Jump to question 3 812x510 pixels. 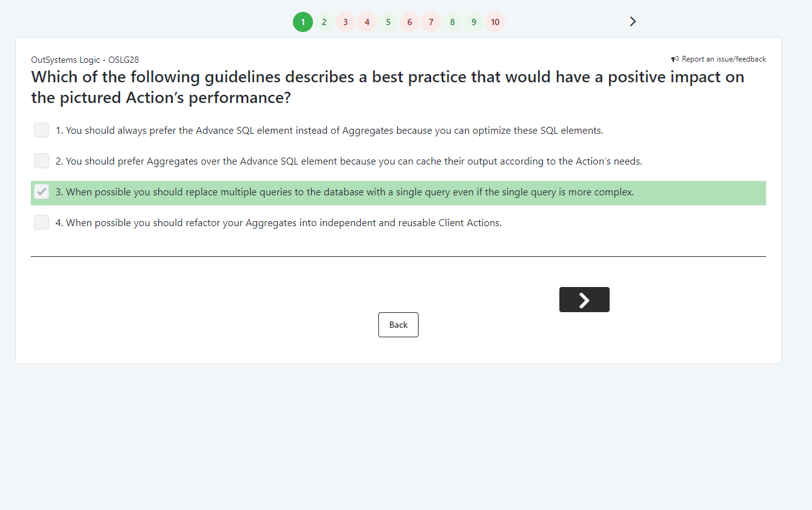point(346,23)
